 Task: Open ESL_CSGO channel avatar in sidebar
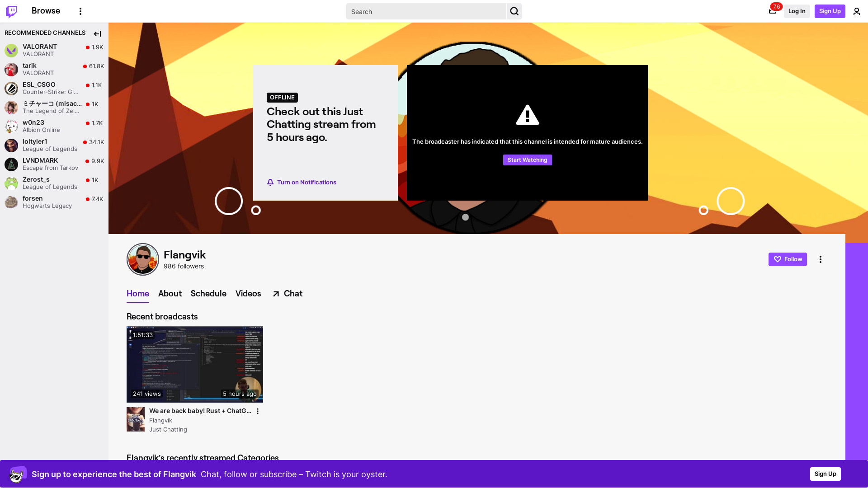(11, 88)
